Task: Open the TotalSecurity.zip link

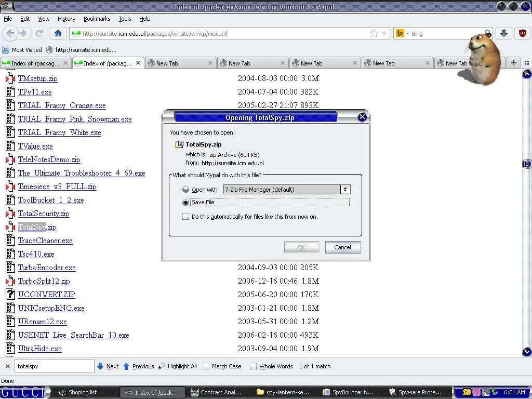Action: pos(44,214)
